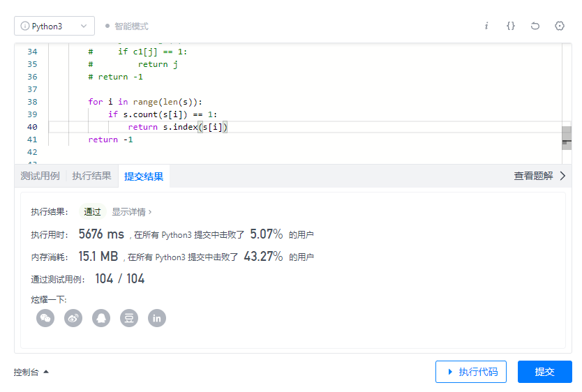Click line number 42 in gutter
This screenshot has width=582, height=392.
pyautogui.click(x=32, y=152)
